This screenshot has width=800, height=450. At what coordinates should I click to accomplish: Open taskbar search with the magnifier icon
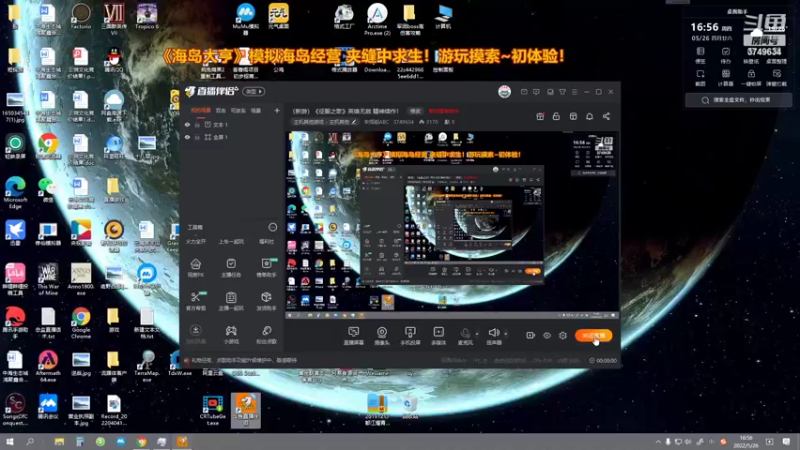pos(30,441)
